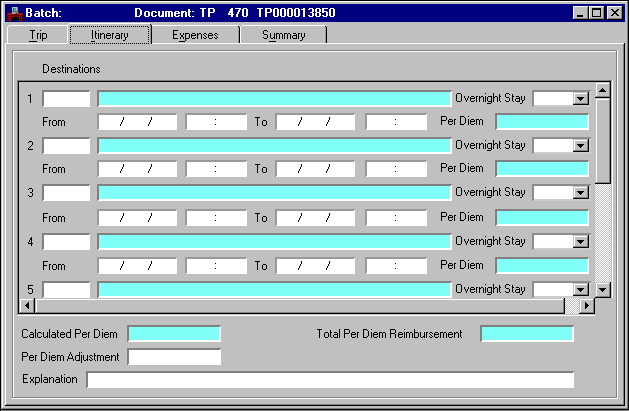629x411 pixels.
Task: Click the horizontal scroll left arrow
Action: [x=27, y=306]
